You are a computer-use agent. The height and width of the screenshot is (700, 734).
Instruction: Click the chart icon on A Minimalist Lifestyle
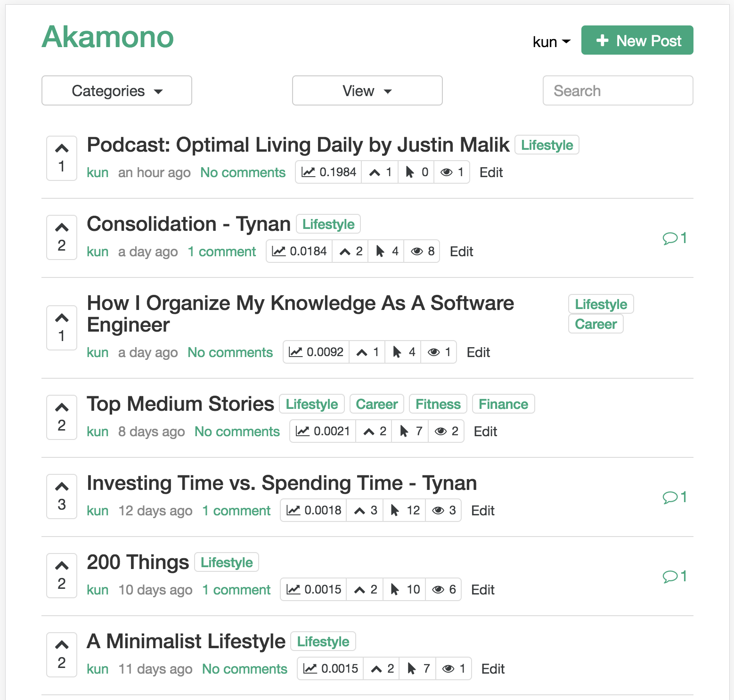310,668
